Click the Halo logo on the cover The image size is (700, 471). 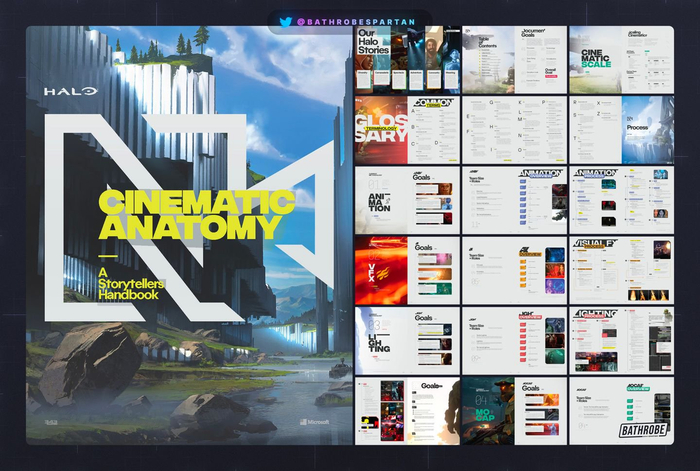[71, 91]
